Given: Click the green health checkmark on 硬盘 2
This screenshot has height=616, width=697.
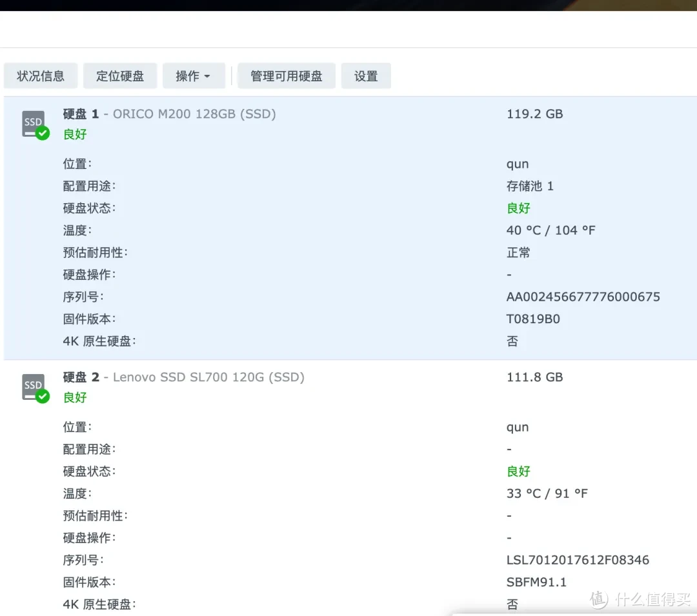Looking at the screenshot, I should tap(44, 395).
